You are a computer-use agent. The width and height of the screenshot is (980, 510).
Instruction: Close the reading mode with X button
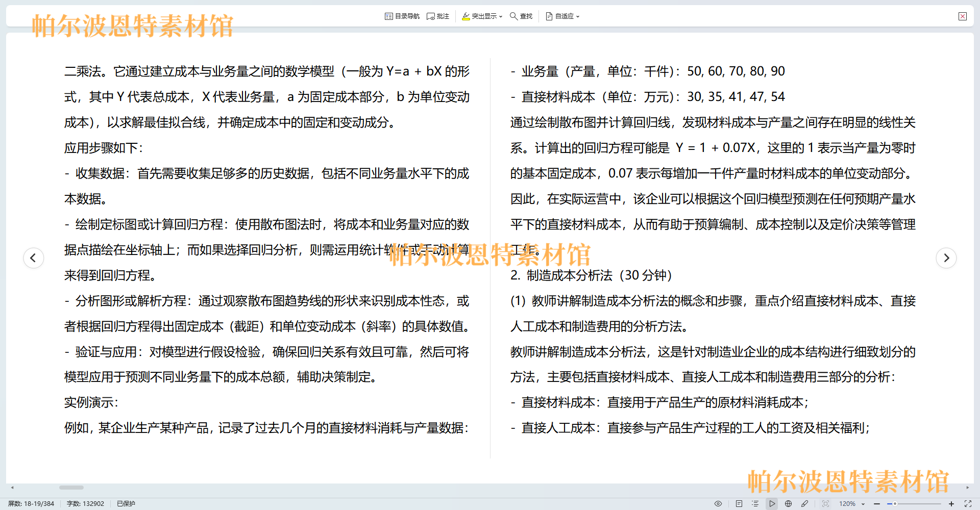pyautogui.click(x=963, y=16)
